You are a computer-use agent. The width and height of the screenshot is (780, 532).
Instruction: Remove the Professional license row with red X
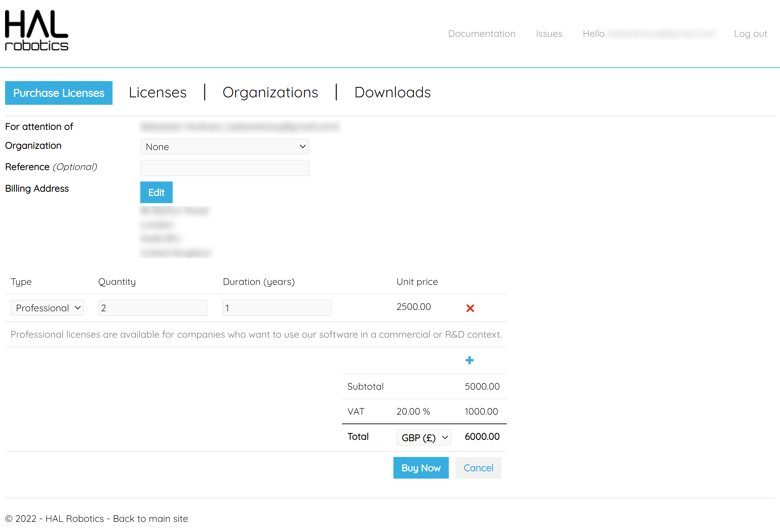point(470,308)
